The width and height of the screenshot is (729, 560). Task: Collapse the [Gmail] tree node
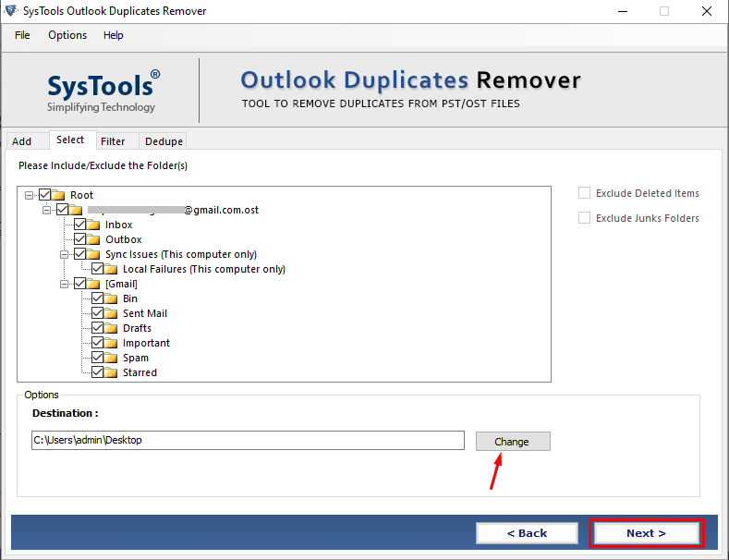point(64,284)
